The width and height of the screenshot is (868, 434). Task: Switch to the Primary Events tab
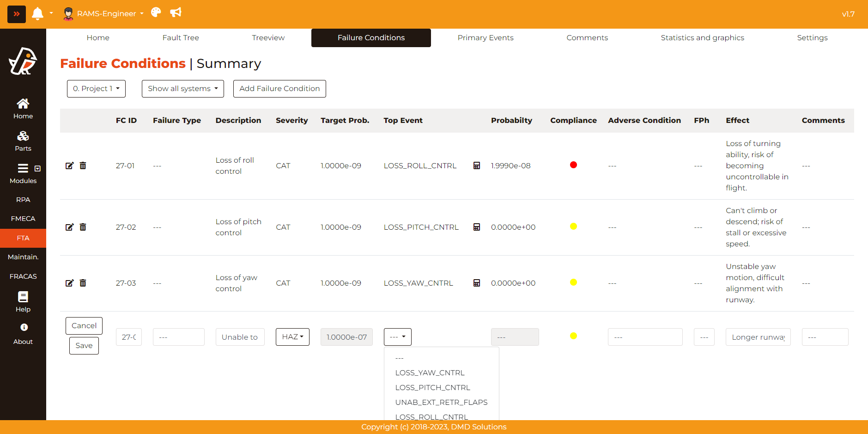(485, 38)
